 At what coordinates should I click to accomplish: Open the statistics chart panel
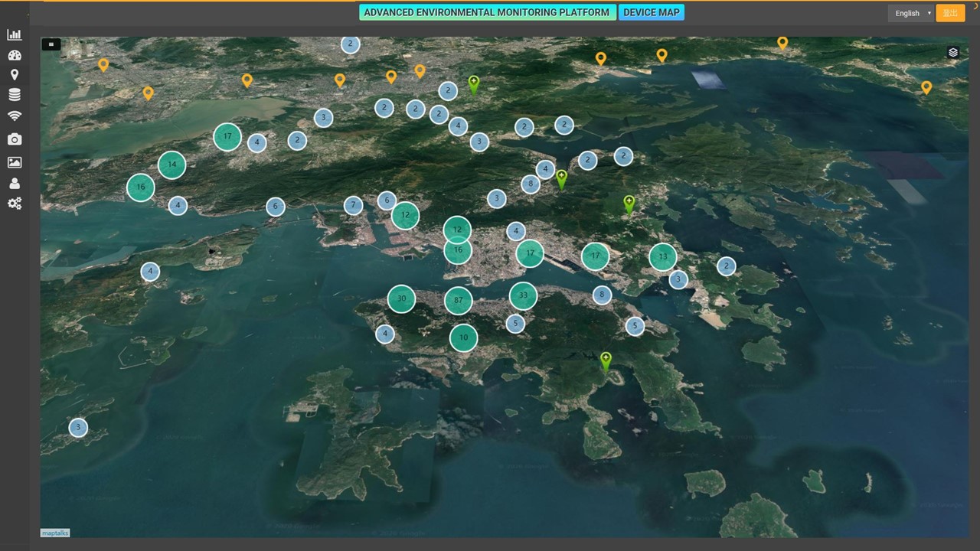click(15, 34)
